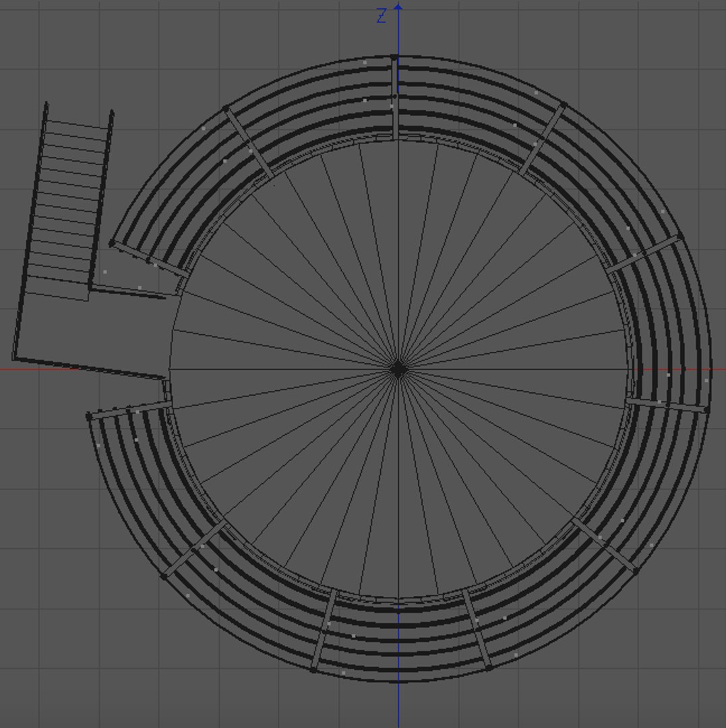Click the blue Z axis arrowhead
Image resolution: width=726 pixels, height=728 pixels.
(398, 7)
